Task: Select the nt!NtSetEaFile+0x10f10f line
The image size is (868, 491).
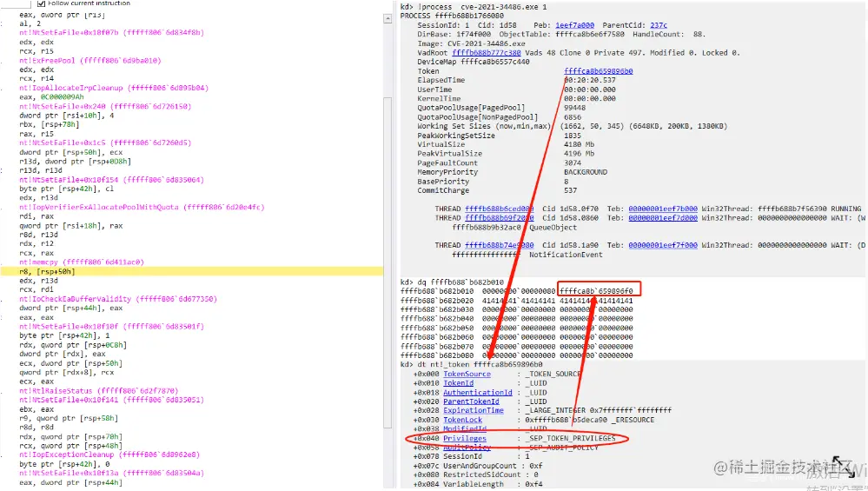Action: pyautogui.click(x=111, y=326)
